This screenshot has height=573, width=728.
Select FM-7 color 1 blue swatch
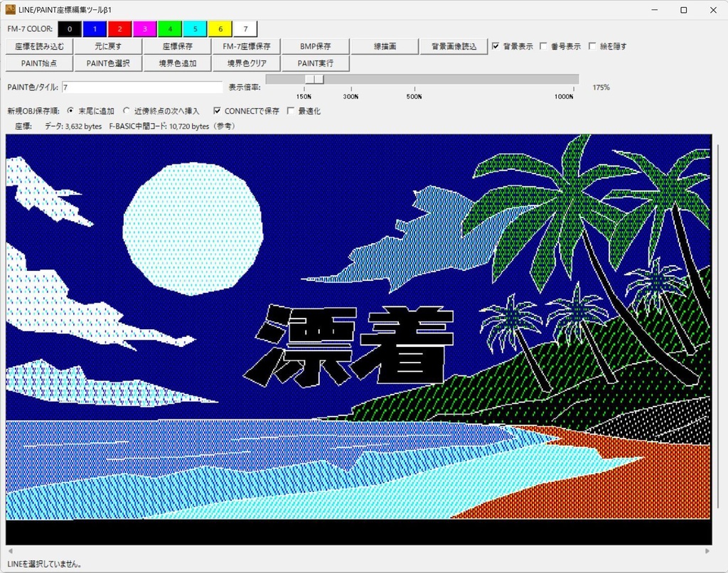pos(95,28)
